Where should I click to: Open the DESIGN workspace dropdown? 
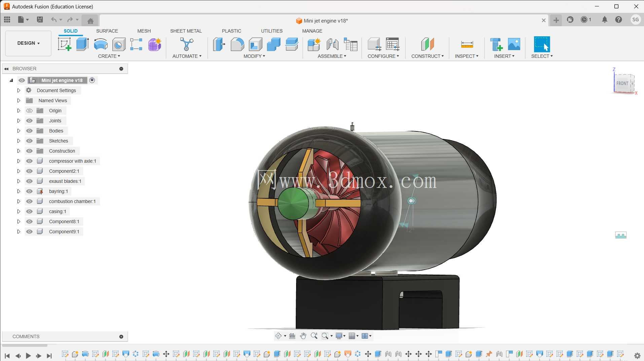point(29,43)
